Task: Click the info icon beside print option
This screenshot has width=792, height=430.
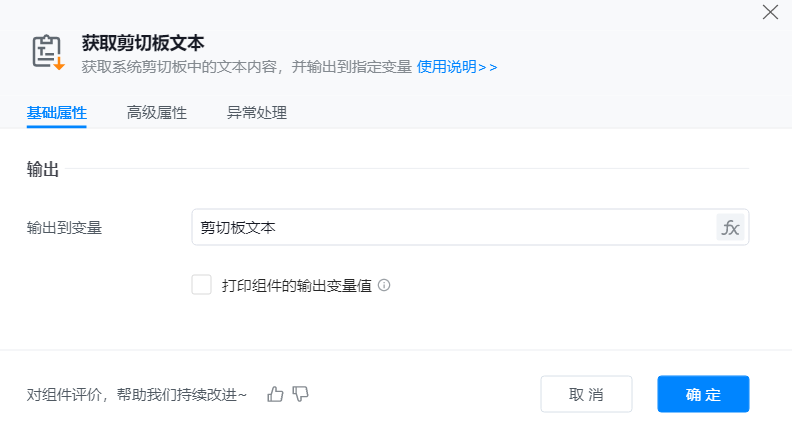Action: click(384, 285)
